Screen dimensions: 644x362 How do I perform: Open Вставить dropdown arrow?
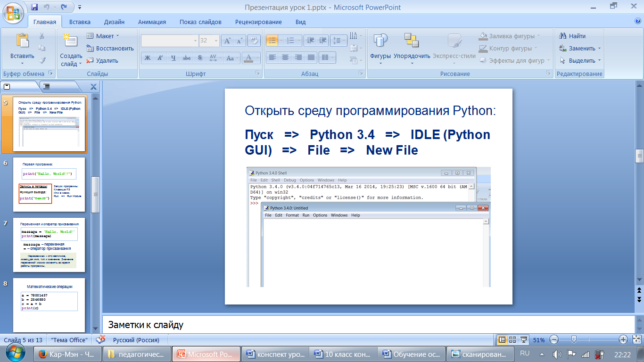[22, 64]
